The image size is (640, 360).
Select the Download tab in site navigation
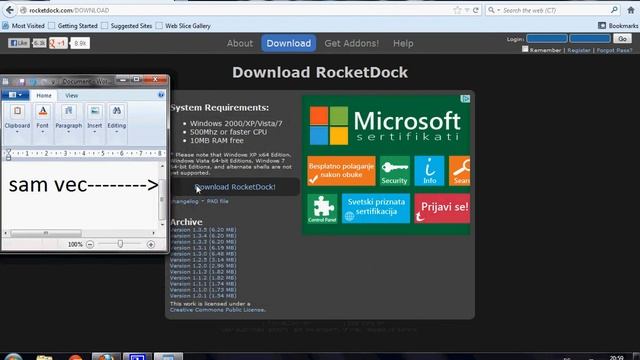click(289, 43)
